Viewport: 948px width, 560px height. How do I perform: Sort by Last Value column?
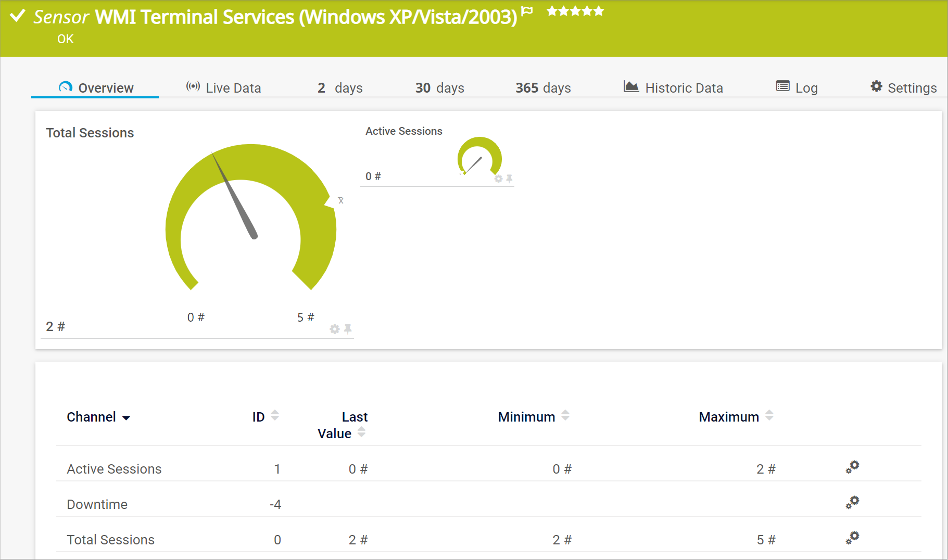[x=361, y=432]
